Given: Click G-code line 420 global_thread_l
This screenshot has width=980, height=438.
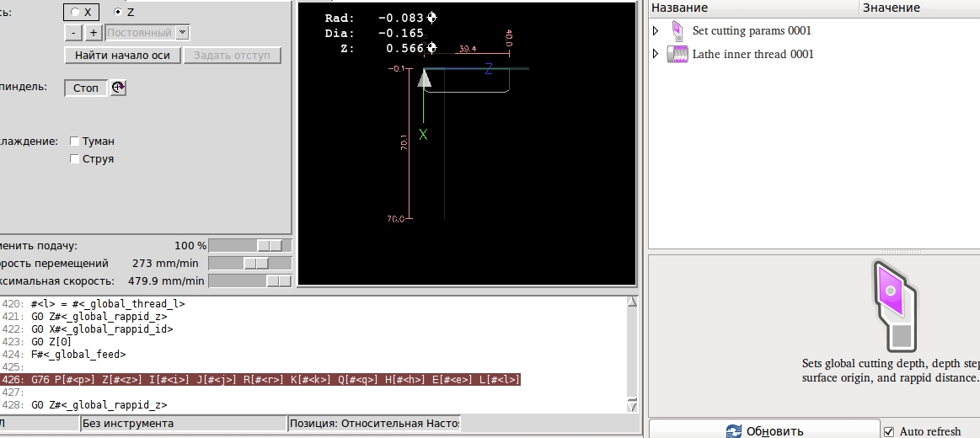Looking at the screenshot, I should point(108,304).
